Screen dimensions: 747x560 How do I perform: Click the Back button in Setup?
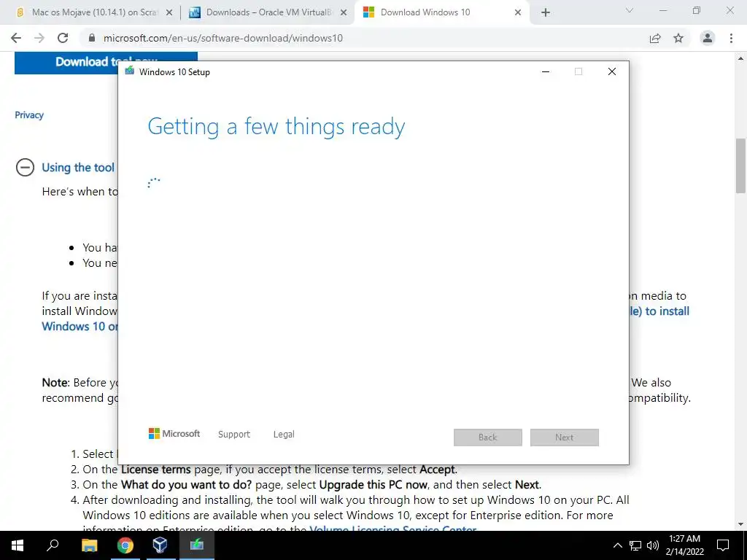click(488, 437)
